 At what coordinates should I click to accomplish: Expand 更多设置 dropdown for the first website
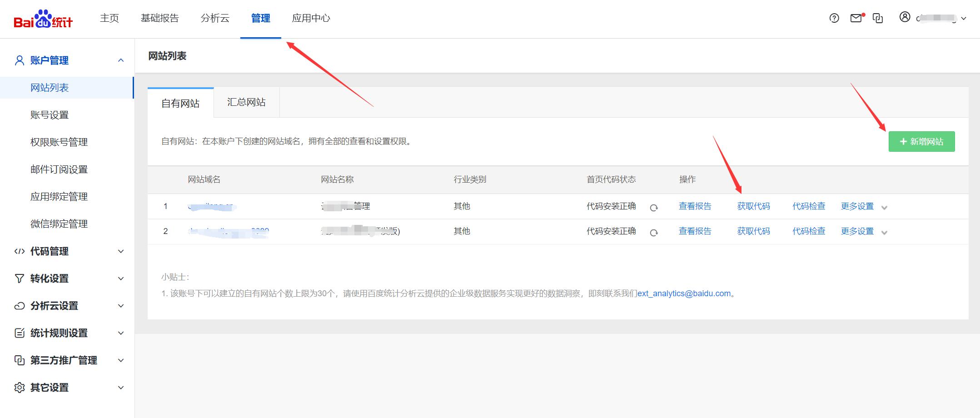click(884, 206)
